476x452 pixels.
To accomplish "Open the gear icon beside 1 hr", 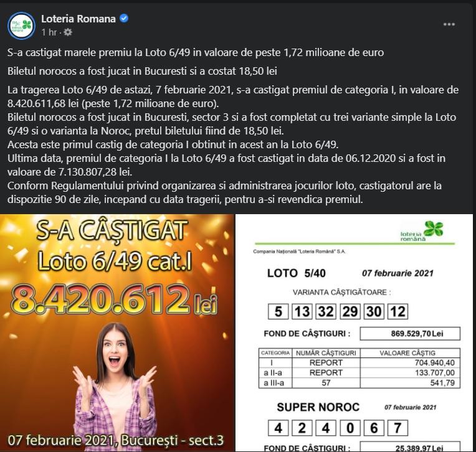I will point(68,32).
